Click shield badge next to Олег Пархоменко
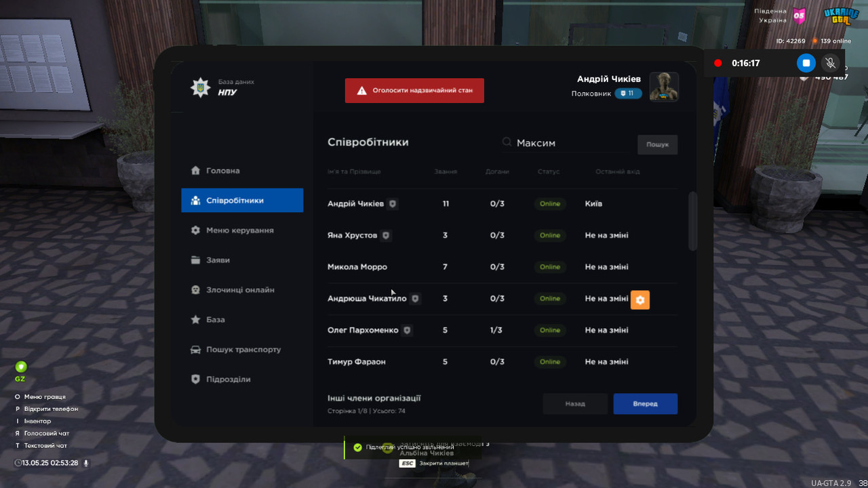The height and width of the screenshot is (488, 868). pyautogui.click(x=407, y=331)
